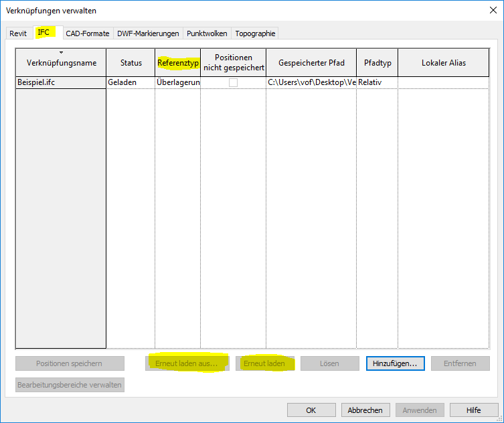
Task: Select the Beispiel.ifc link row
Action: (60, 82)
